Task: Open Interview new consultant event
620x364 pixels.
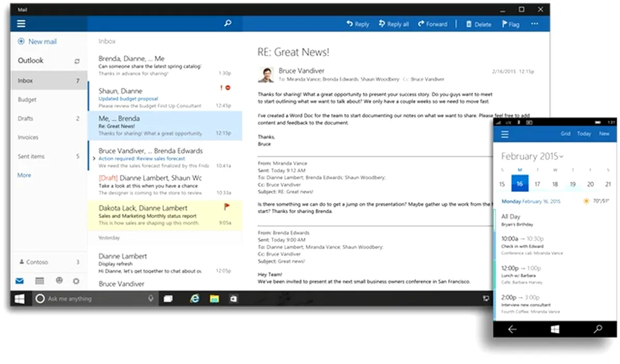Action: 555,304
